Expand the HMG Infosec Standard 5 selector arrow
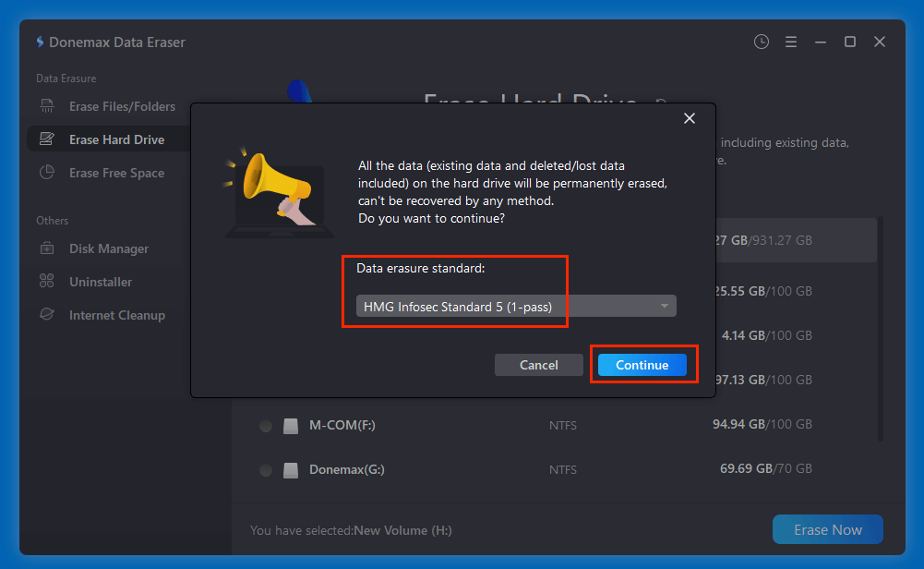The image size is (924, 569). pyautogui.click(x=663, y=306)
